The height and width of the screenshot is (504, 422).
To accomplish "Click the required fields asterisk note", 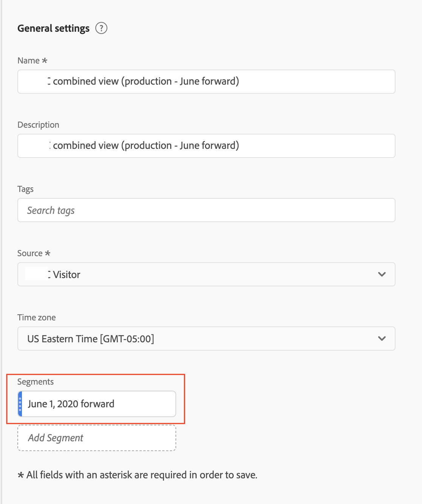I will point(138,475).
